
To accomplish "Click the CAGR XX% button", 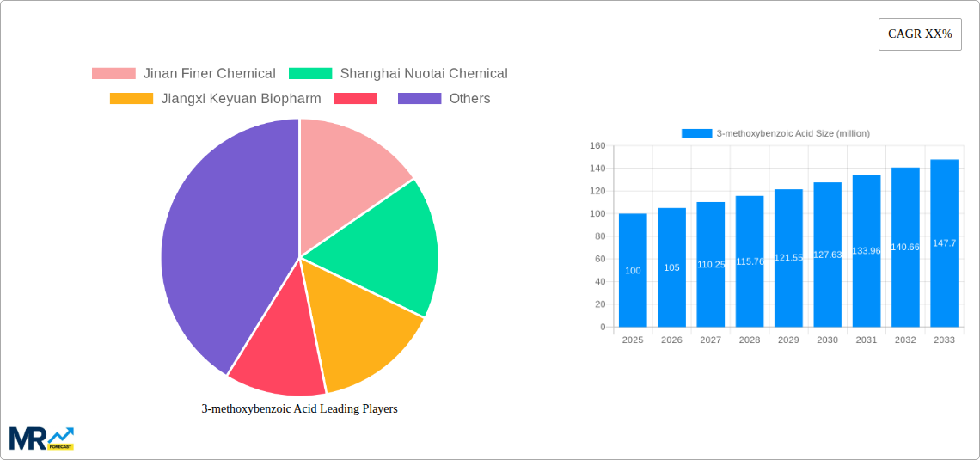I will pyautogui.click(x=920, y=34).
